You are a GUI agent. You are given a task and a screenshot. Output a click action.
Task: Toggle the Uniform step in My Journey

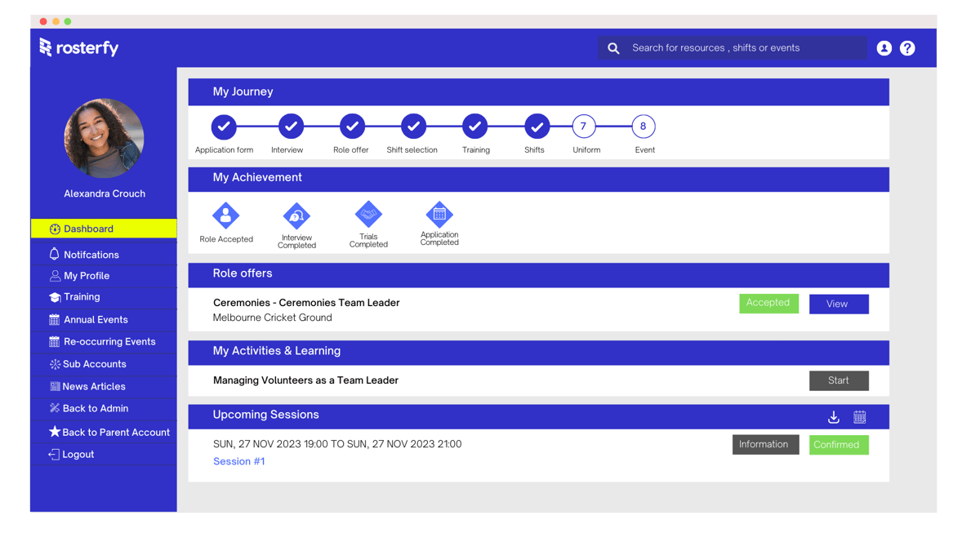(586, 126)
